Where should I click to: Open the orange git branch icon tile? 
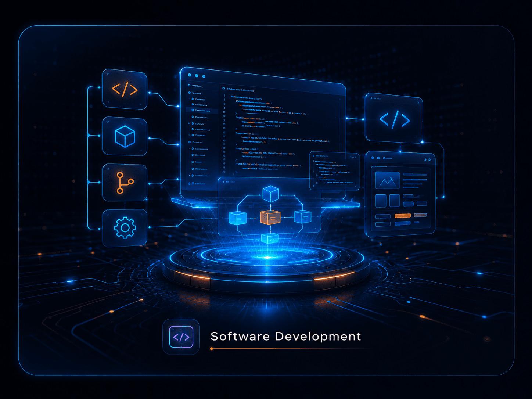tap(125, 183)
